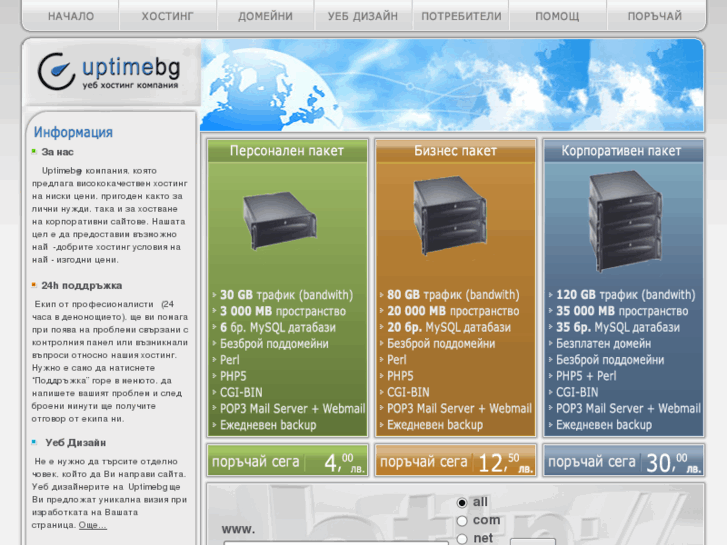Screen dimensions: 727x545
Task: Click the За нас heading
Action: point(57,152)
